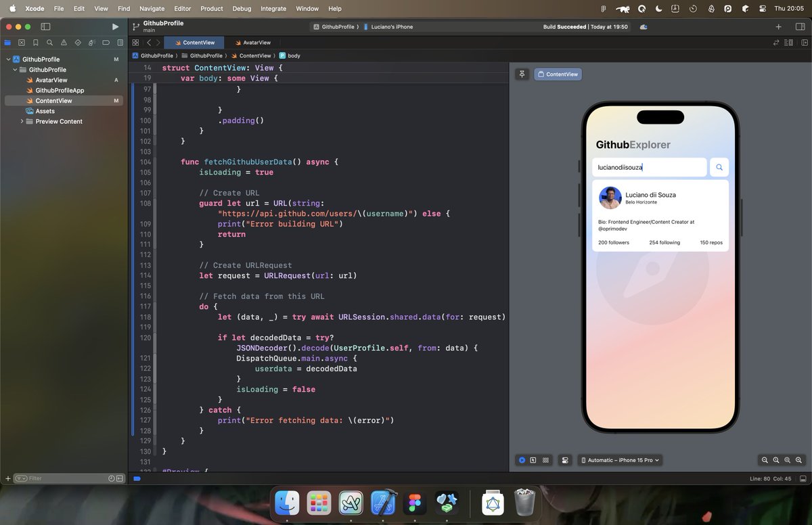Screen dimensions: 812x525
Task: Go forward in editor history
Action: [158, 42]
